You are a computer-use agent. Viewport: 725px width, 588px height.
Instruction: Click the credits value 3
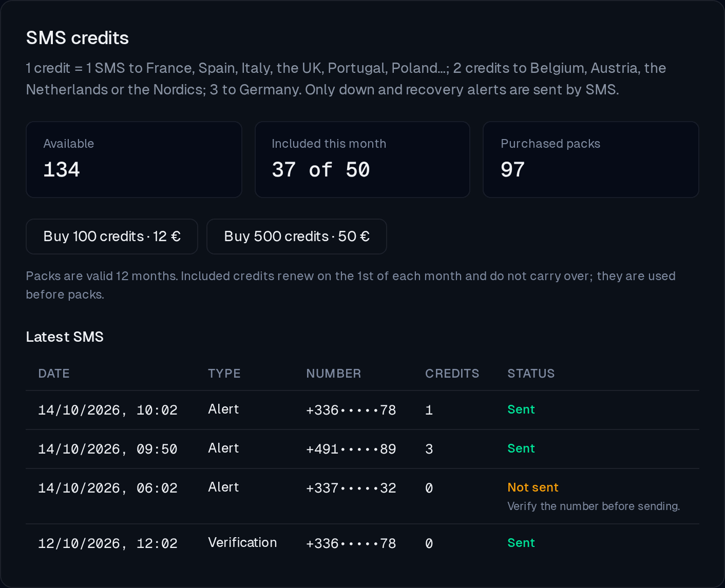(x=429, y=449)
